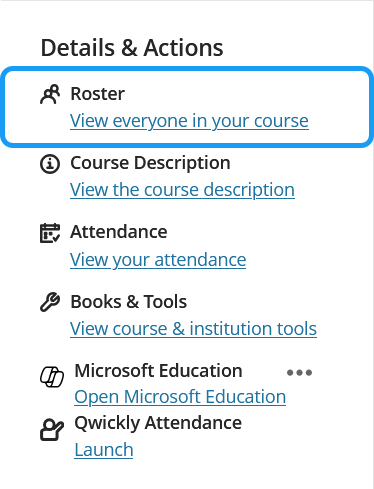
Task: Click the Microsoft Education title text
Action: 158,371
